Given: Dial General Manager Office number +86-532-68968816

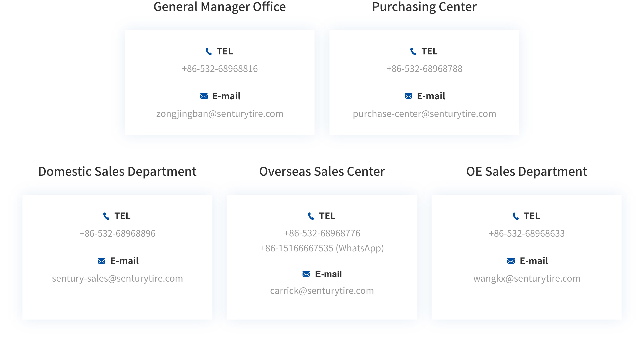Looking at the screenshot, I should pos(220,69).
